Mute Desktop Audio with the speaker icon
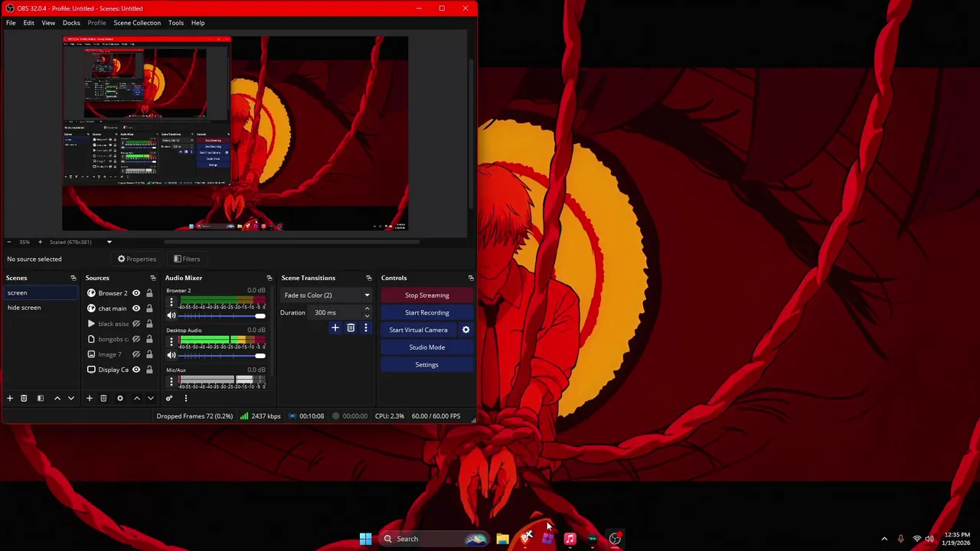Screen dimensions: 980x551 coord(171,355)
